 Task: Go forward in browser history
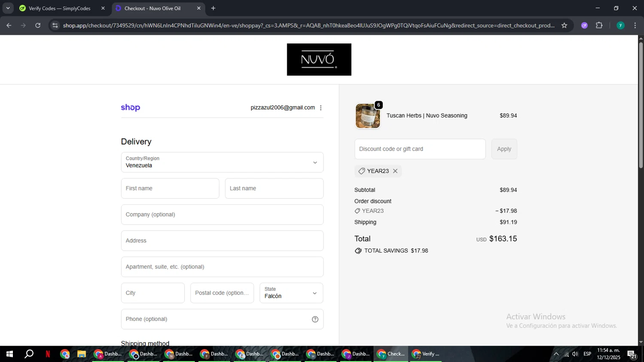tap(23, 25)
